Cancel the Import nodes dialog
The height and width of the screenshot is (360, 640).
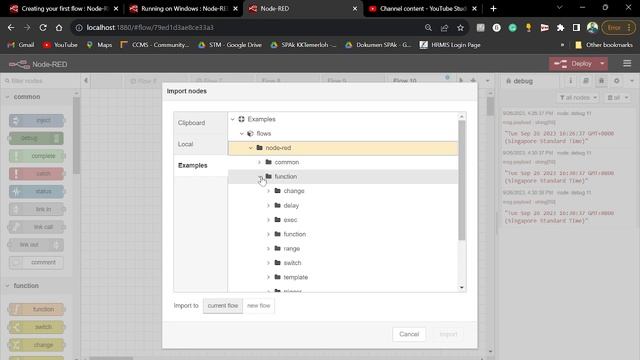pos(409,334)
